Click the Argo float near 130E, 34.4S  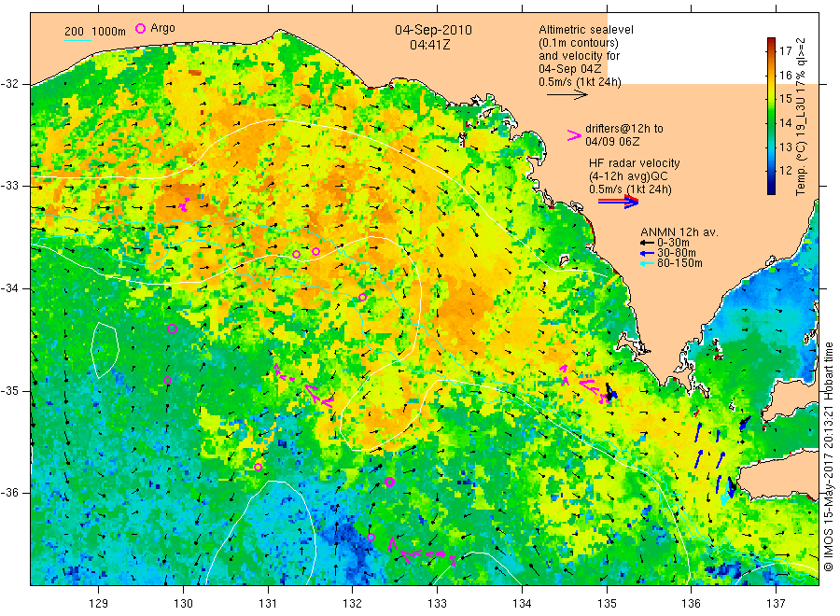[172, 329]
